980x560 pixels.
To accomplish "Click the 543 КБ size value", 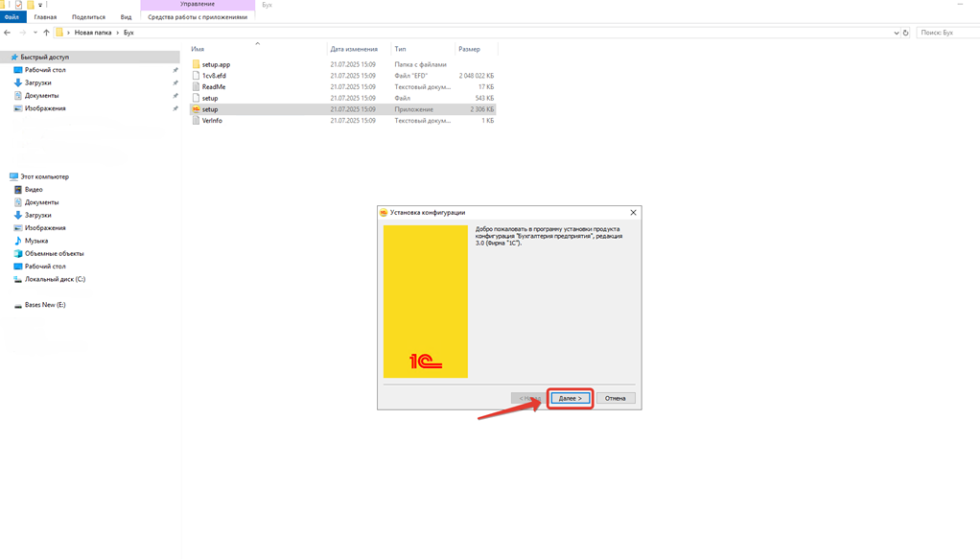I will pyautogui.click(x=484, y=98).
